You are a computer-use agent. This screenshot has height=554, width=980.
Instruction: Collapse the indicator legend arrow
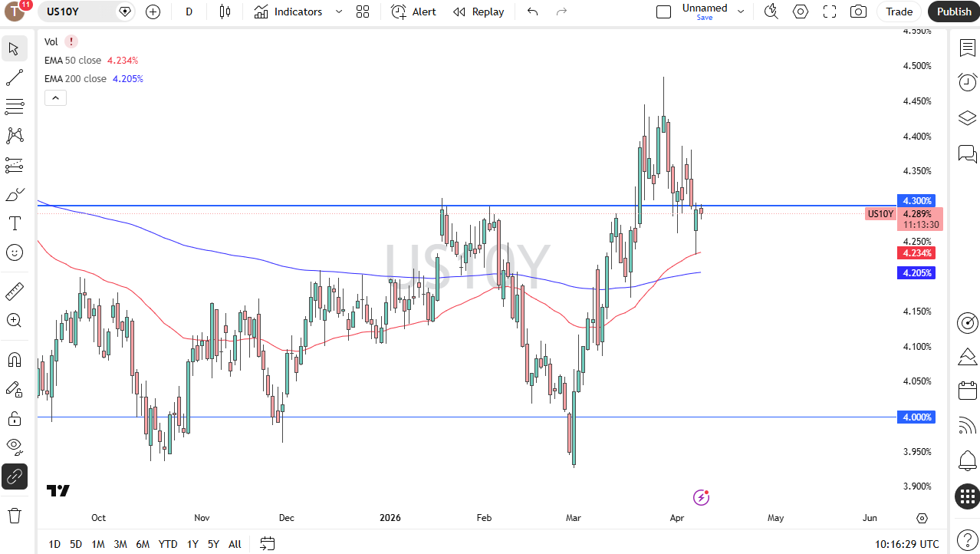(55, 97)
